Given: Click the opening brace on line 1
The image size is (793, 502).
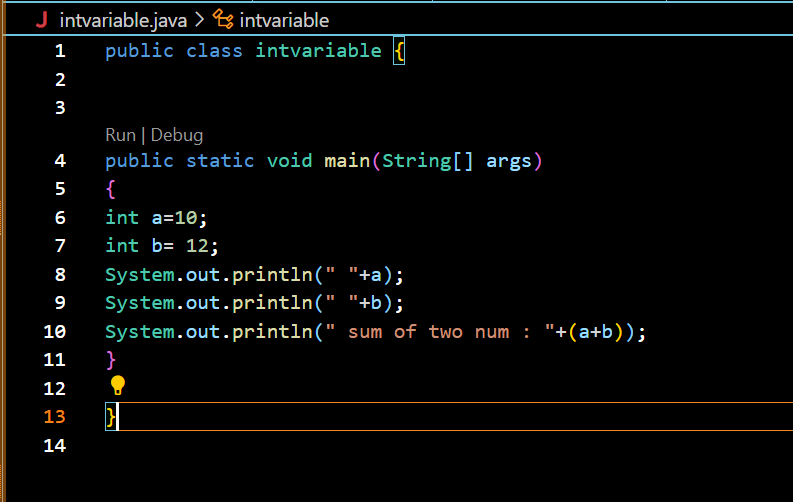Looking at the screenshot, I should coord(399,51).
